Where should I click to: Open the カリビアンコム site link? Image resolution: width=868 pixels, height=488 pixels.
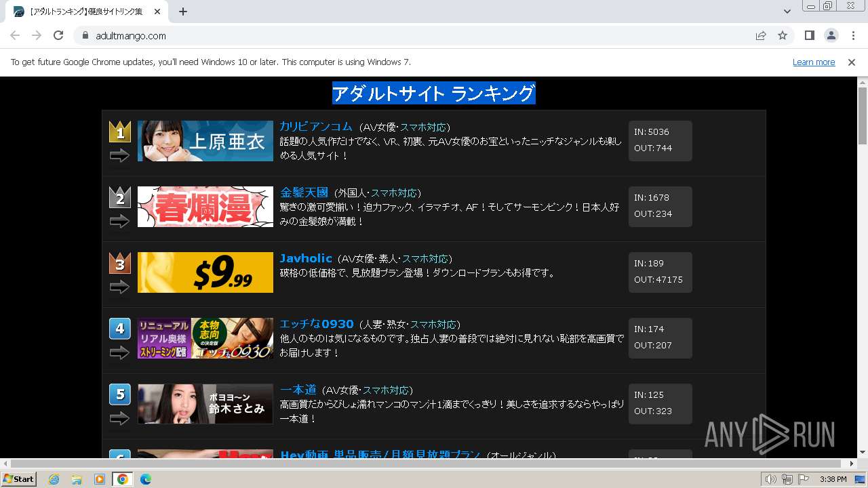(316, 127)
